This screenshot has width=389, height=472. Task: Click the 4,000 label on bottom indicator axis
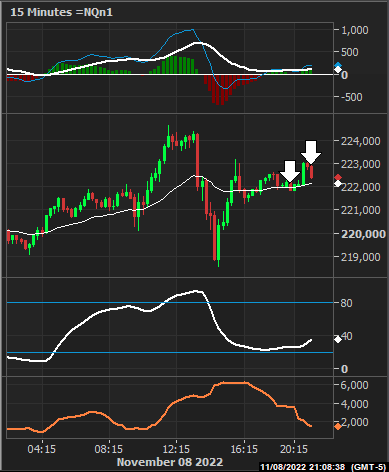(354, 404)
